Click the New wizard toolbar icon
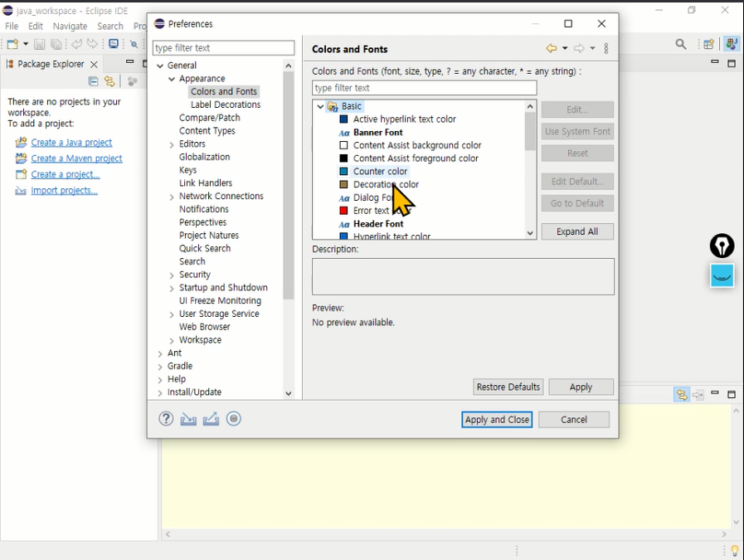Screen dimensions: 744x560 pos(12,44)
